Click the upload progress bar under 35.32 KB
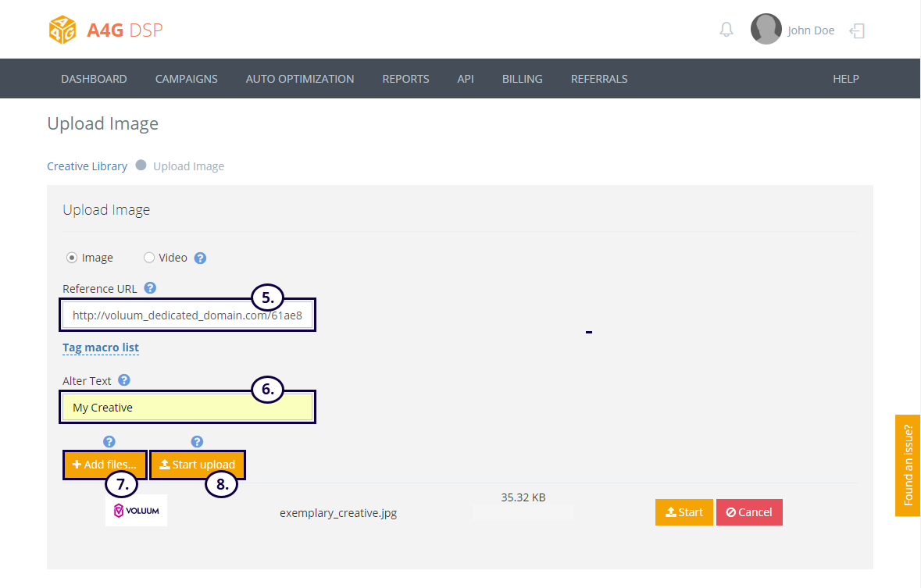The height and width of the screenshot is (588, 921). point(523,513)
